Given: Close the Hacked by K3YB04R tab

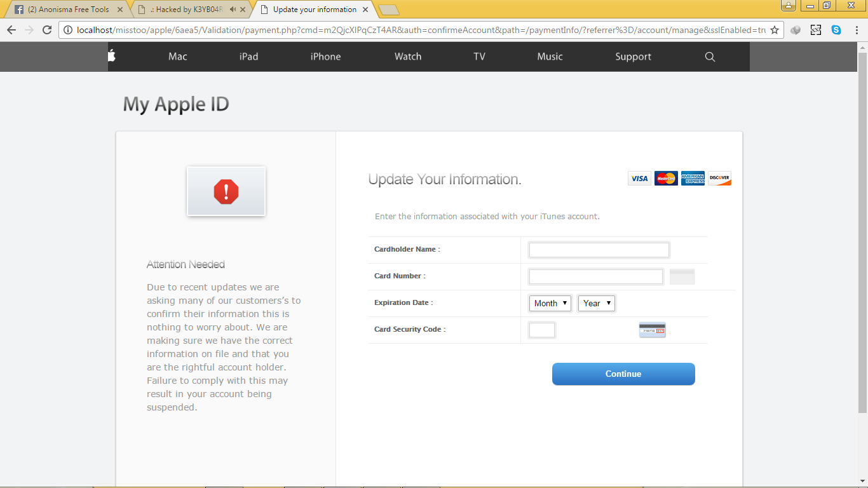Looking at the screenshot, I should [x=243, y=10].
